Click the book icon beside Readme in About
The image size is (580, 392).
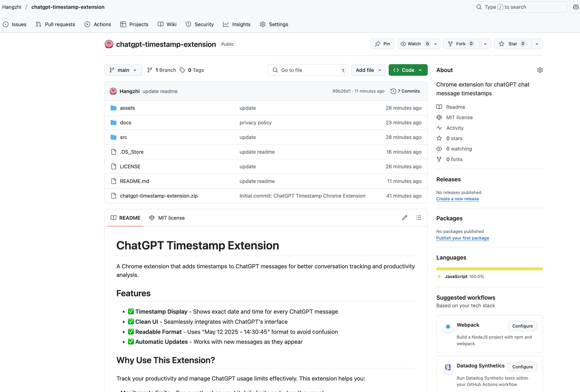pyautogui.click(x=439, y=107)
